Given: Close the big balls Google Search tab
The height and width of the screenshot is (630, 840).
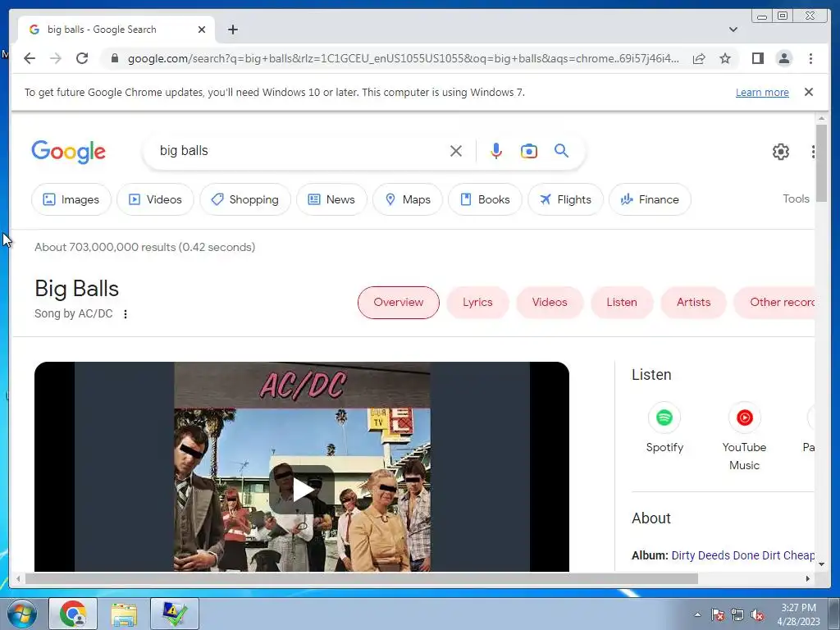Looking at the screenshot, I should [x=202, y=30].
